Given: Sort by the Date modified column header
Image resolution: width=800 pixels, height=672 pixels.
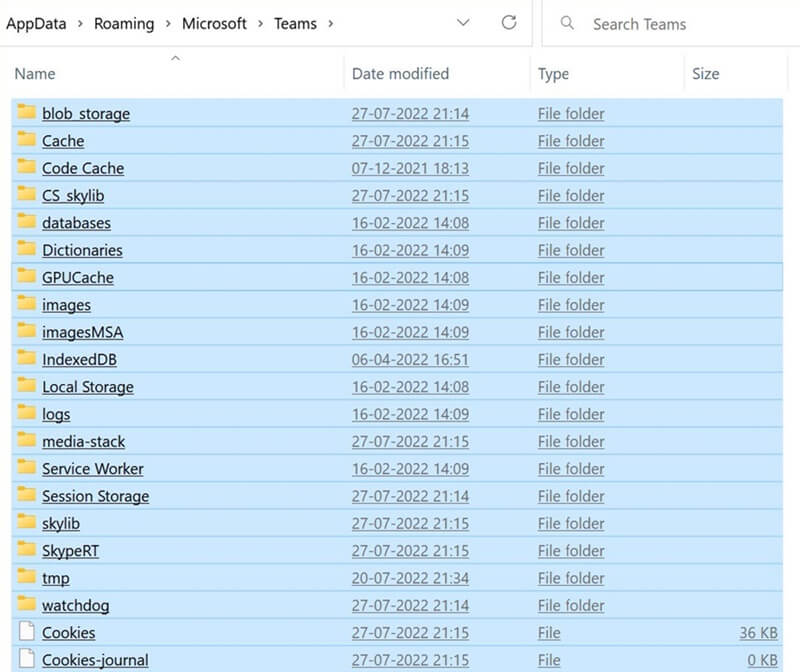Looking at the screenshot, I should pyautogui.click(x=400, y=74).
